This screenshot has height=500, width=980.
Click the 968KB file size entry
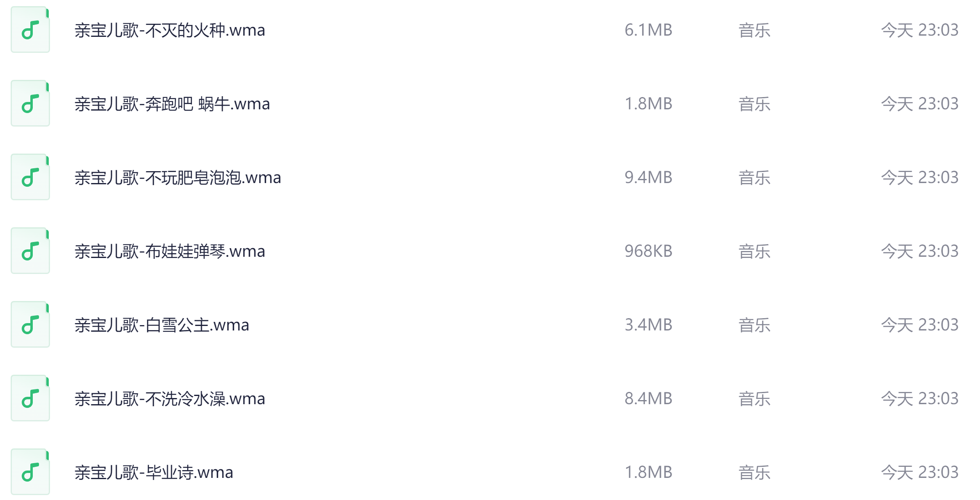click(x=648, y=251)
